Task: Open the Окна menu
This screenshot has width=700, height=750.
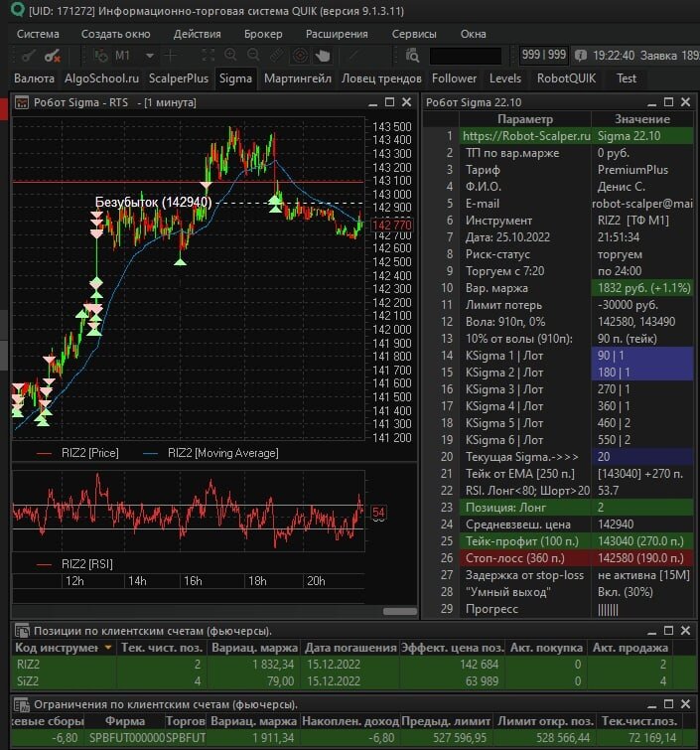Action: click(x=473, y=34)
